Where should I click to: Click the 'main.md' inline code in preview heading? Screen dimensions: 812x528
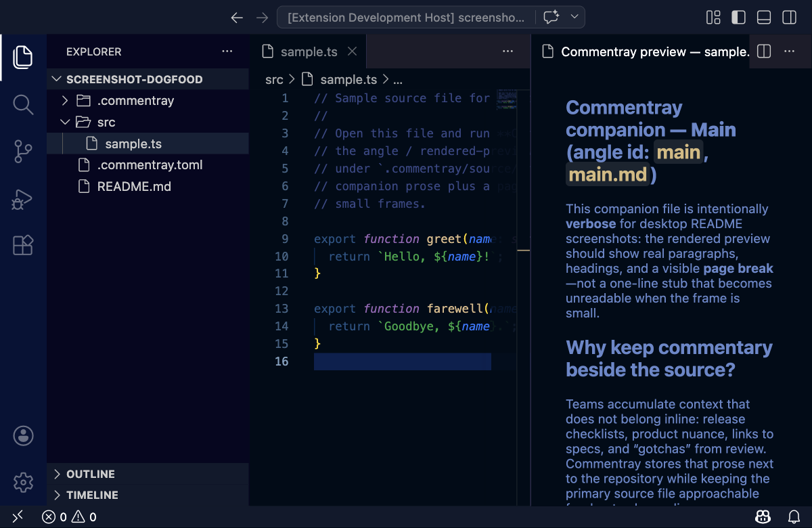pos(608,175)
